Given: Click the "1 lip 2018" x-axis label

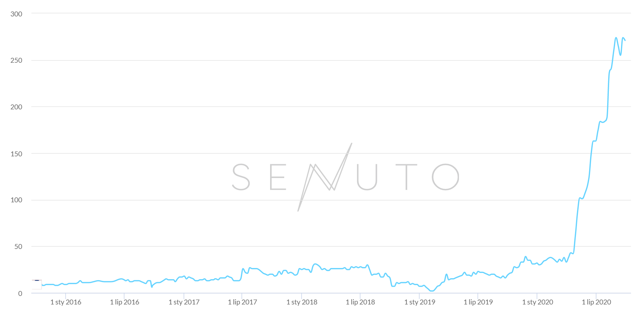Looking at the screenshot, I should point(360,302).
